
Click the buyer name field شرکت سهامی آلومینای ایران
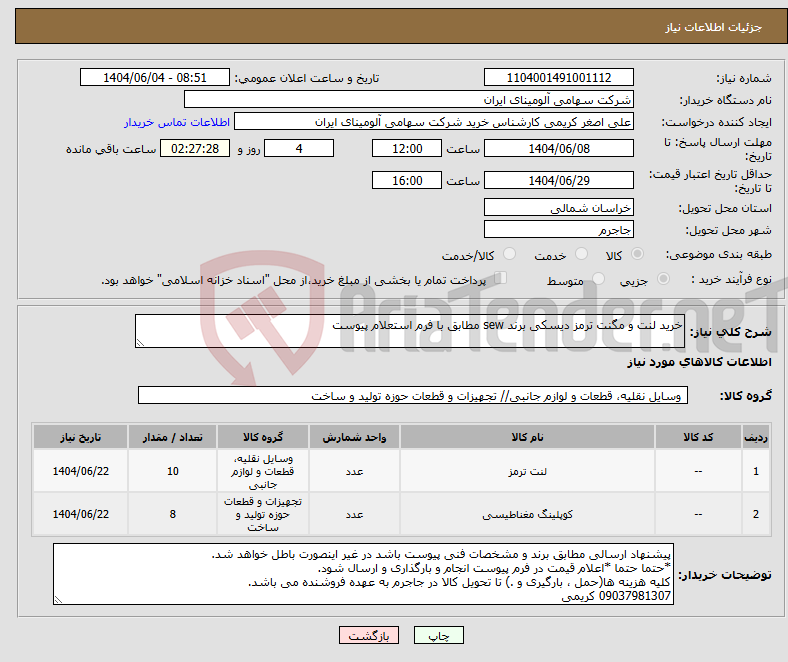(x=409, y=100)
